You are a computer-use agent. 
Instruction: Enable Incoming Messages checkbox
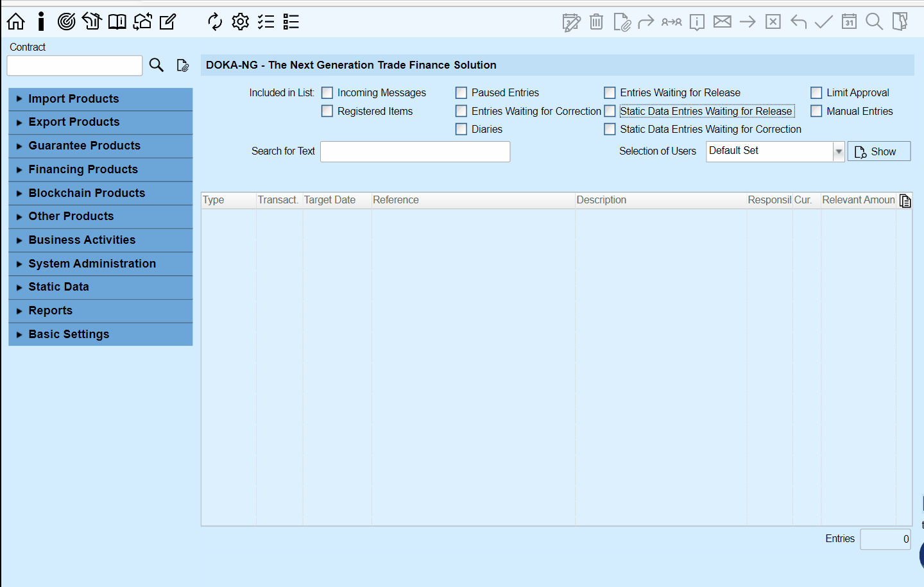tap(327, 93)
